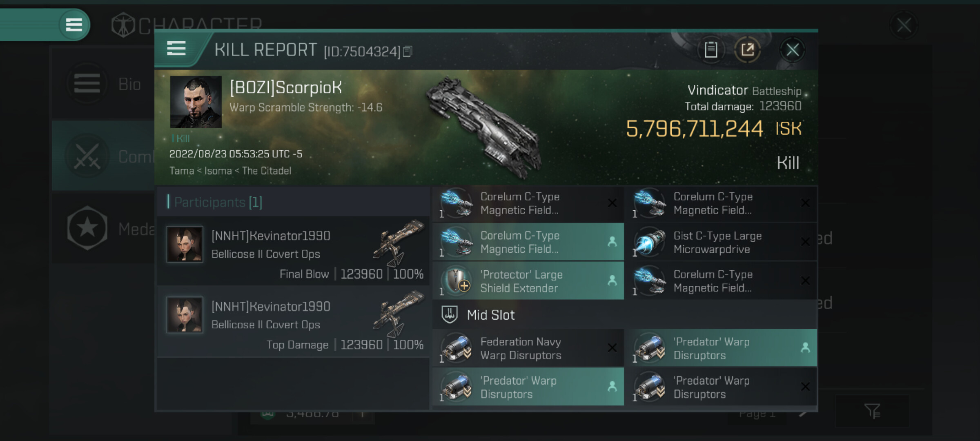The width and height of the screenshot is (980, 441).
Task: Toggle destroyed X on Federation Navy Warp Disruptors
Action: 612,348
